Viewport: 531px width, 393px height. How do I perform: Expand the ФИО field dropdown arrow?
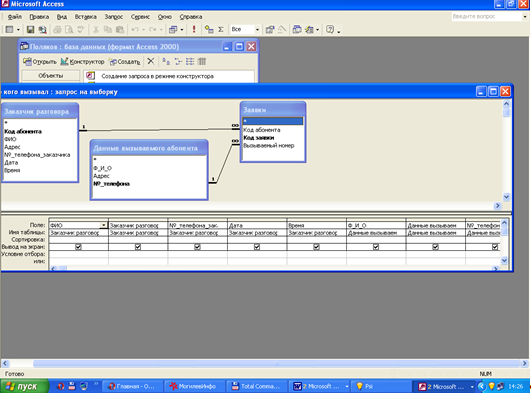(104, 225)
